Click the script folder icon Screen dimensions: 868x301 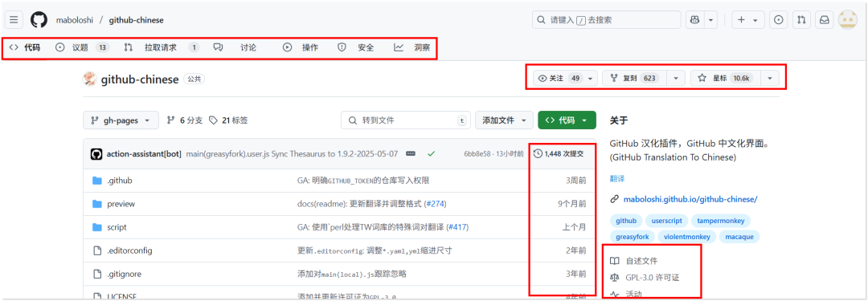[97, 227]
